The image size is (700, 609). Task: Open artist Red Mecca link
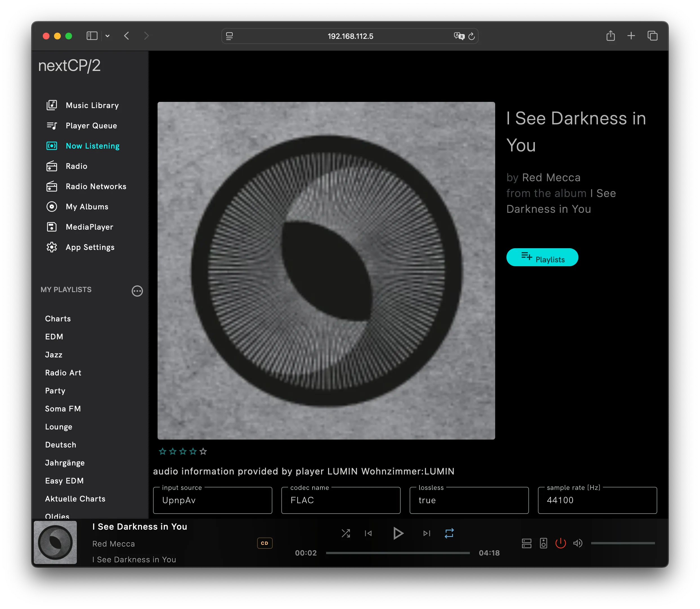pyautogui.click(x=551, y=177)
